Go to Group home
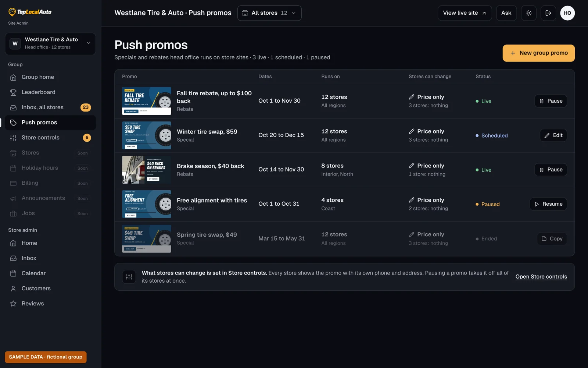This screenshot has width=588, height=368. (50, 77)
